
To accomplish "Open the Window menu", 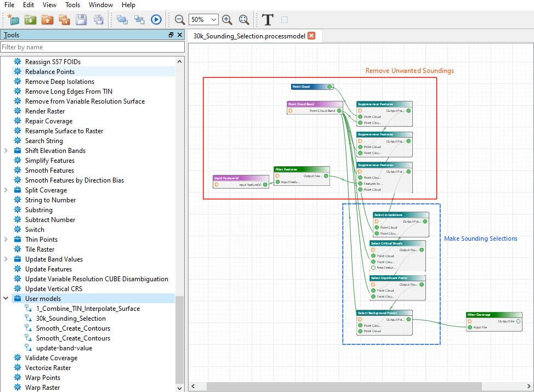I will 101,5.
